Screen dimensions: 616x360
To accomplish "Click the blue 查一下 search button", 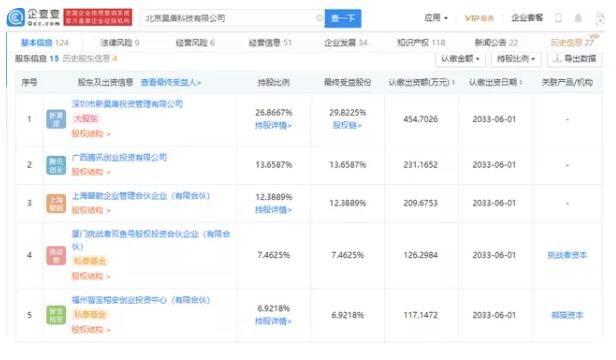I will tap(343, 18).
